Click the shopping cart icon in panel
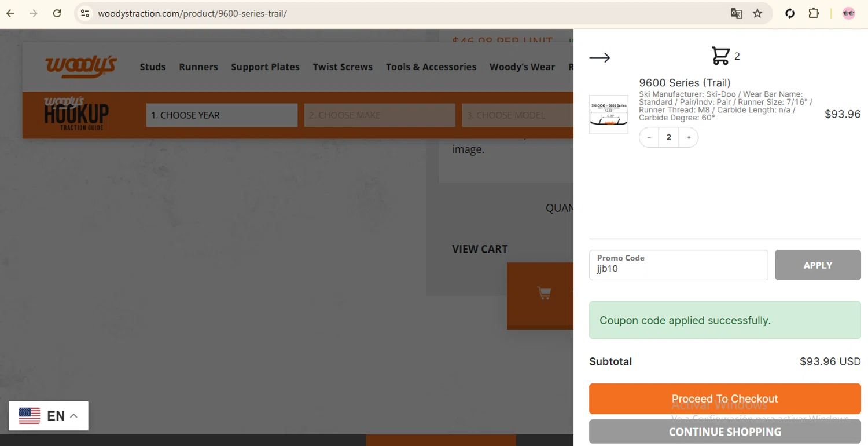 [x=720, y=56]
